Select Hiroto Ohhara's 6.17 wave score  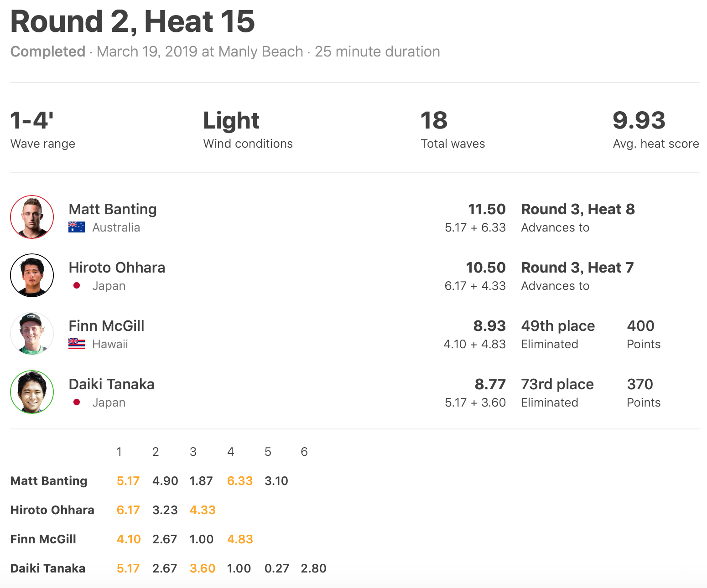point(128,510)
